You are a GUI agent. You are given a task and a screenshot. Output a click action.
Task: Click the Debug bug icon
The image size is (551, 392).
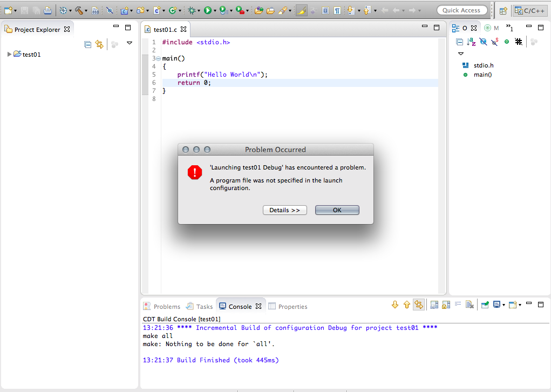(x=192, y=11)
